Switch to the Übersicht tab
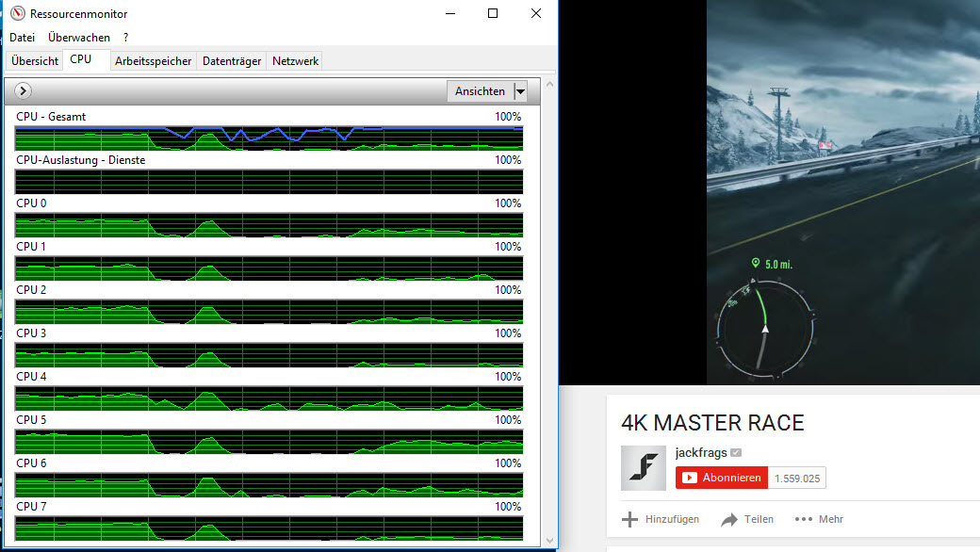Image resolution: width=980 pixels, height=552 pixels. tap(34, 61)
